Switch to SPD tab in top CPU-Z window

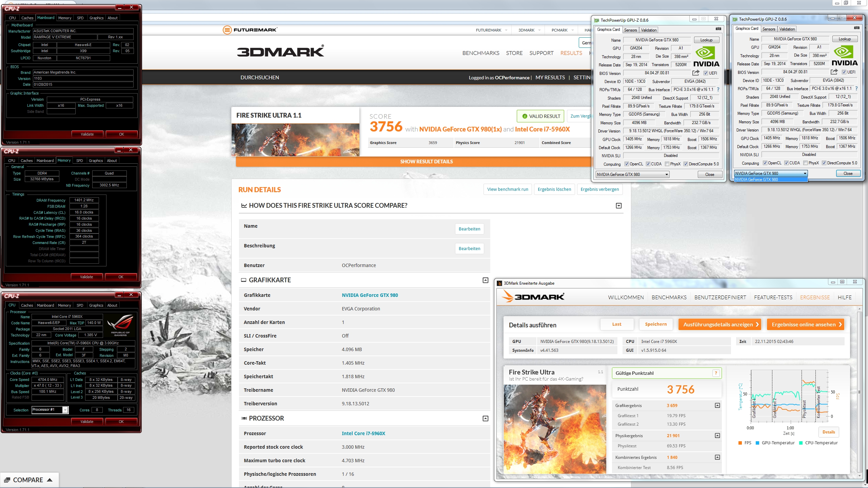click(x=80, y=18)
